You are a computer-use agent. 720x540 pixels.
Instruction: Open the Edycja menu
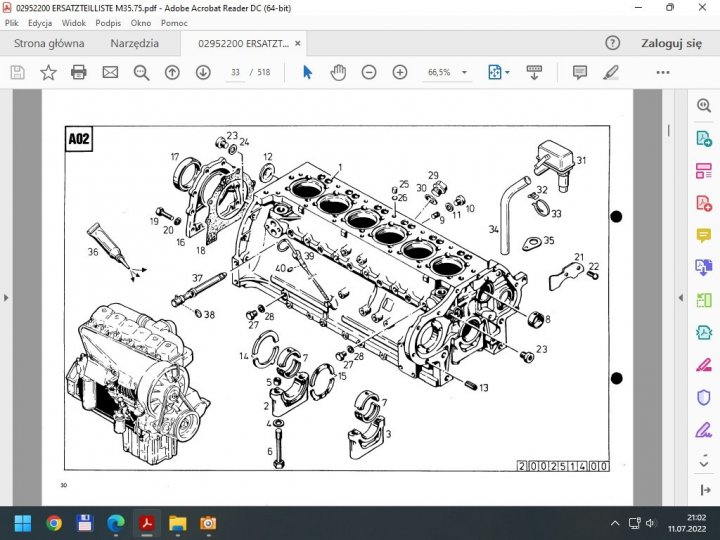click(40, 22)
